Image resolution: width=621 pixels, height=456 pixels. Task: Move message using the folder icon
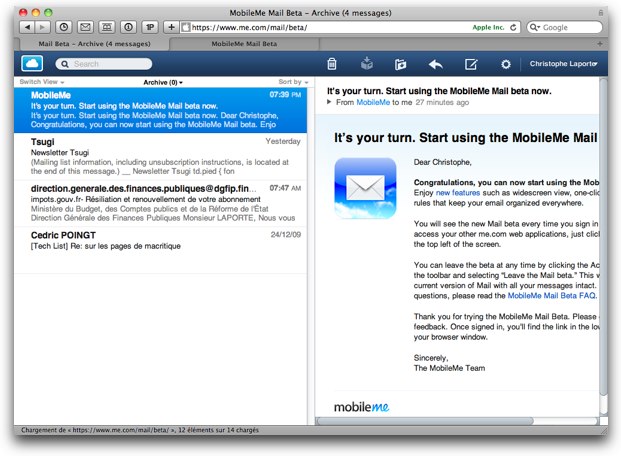click(x=400, y=64)
